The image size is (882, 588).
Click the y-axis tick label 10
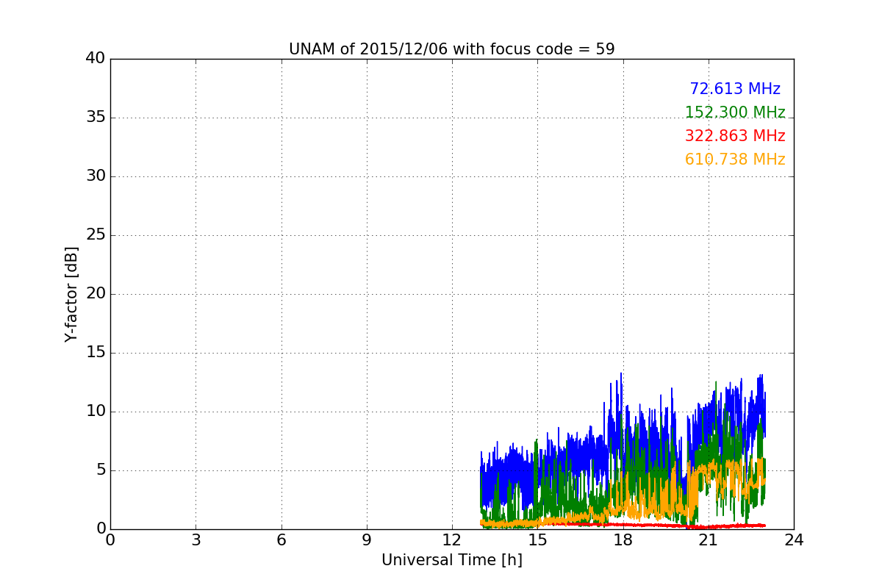[96, 412]
